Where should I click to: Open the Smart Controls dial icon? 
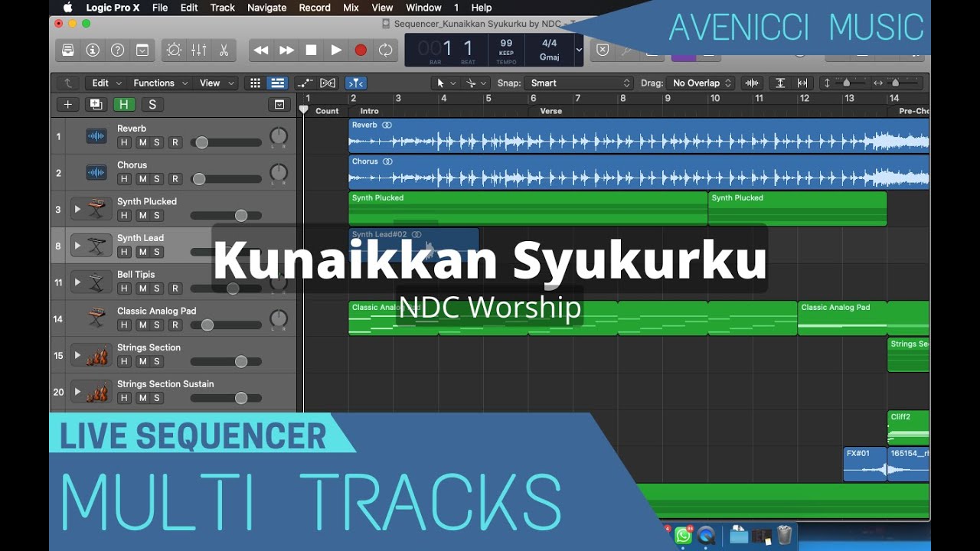point(174,50)
